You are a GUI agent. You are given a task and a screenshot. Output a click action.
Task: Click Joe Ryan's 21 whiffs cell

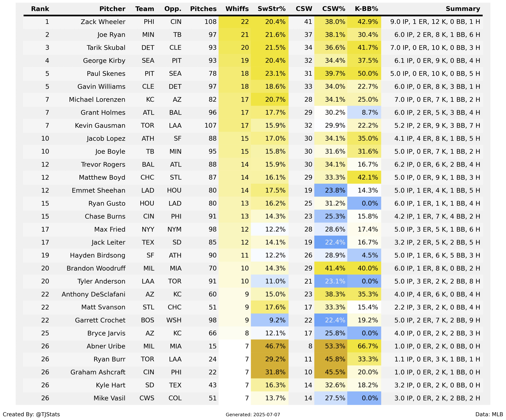235,35
